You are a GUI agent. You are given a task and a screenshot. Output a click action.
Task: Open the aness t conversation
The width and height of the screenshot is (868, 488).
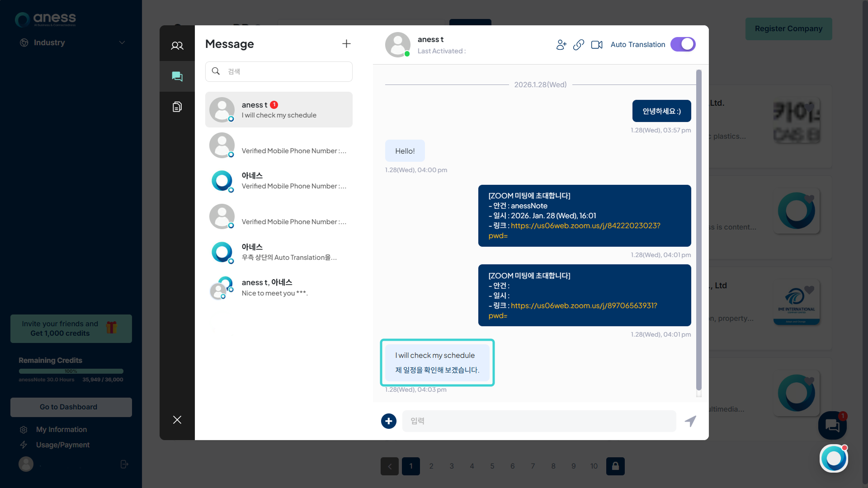(278, 110)
